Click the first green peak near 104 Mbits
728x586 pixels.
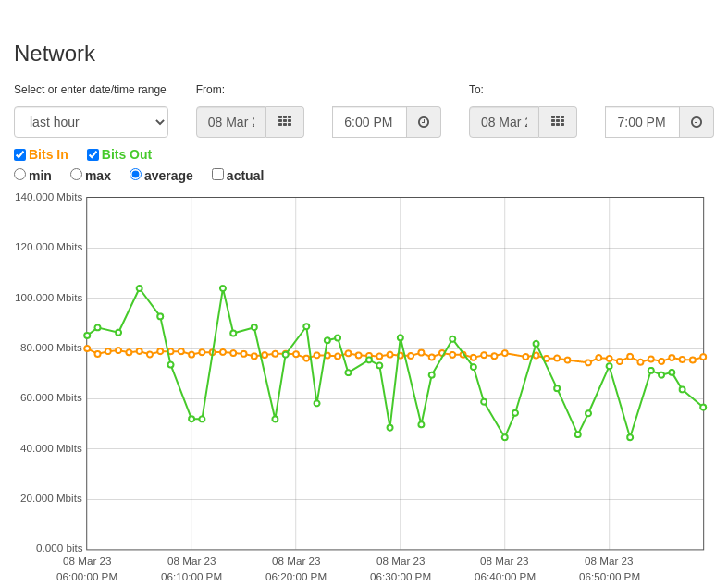pos(140,288)
